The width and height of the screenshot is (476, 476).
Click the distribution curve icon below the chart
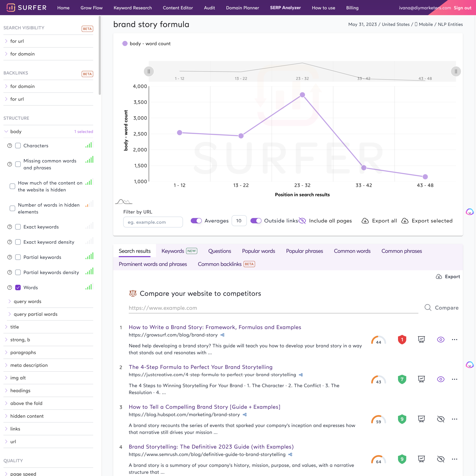(x=123, y=202)
